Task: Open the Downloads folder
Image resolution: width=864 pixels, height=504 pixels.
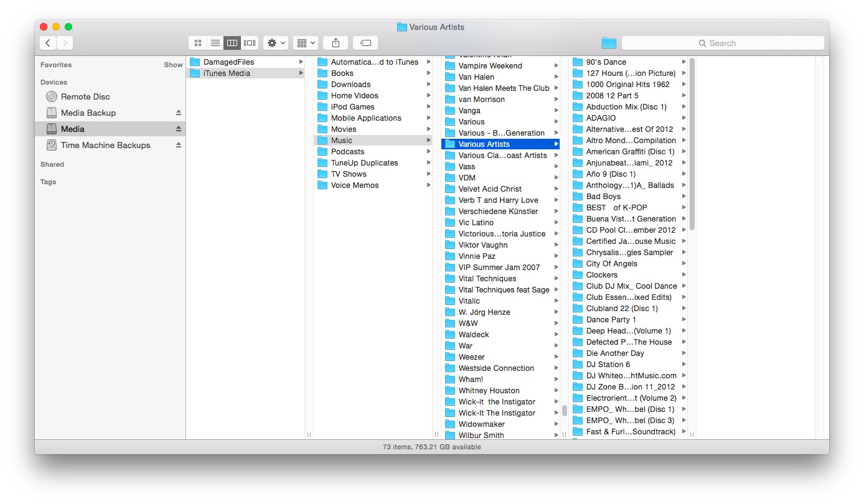Action: (x=373, y=84)
